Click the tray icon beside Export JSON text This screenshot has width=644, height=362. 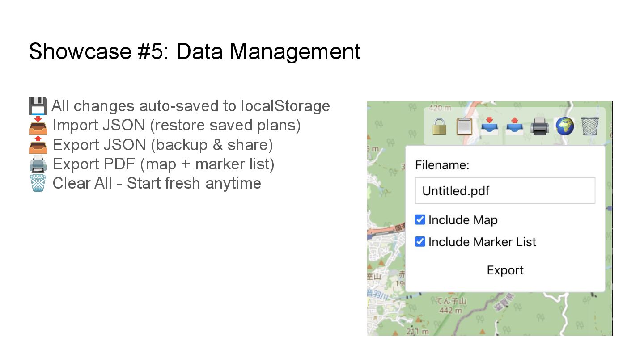click(x=38, y=145)
